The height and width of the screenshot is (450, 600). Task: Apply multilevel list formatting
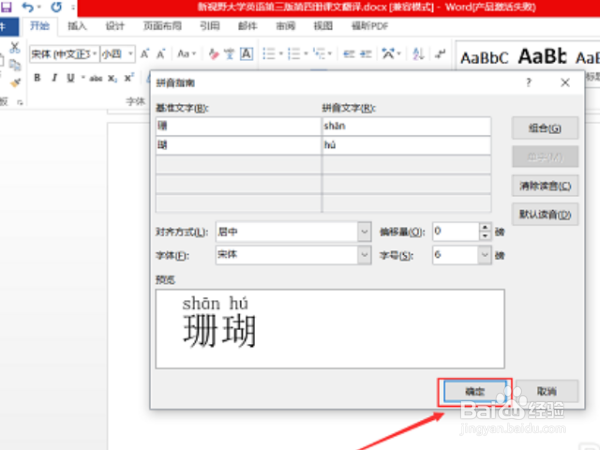319,54
